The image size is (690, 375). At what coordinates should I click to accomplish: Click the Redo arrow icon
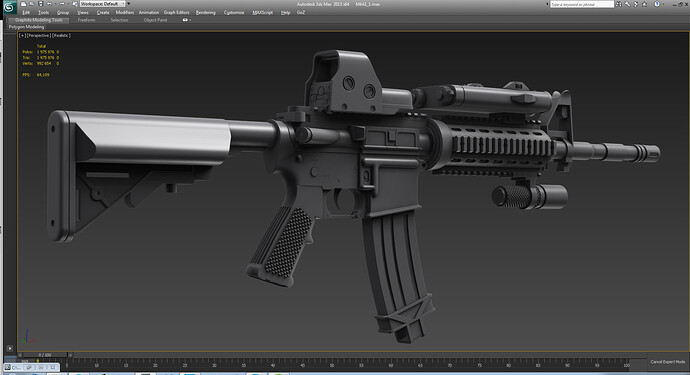click(62, 4)
